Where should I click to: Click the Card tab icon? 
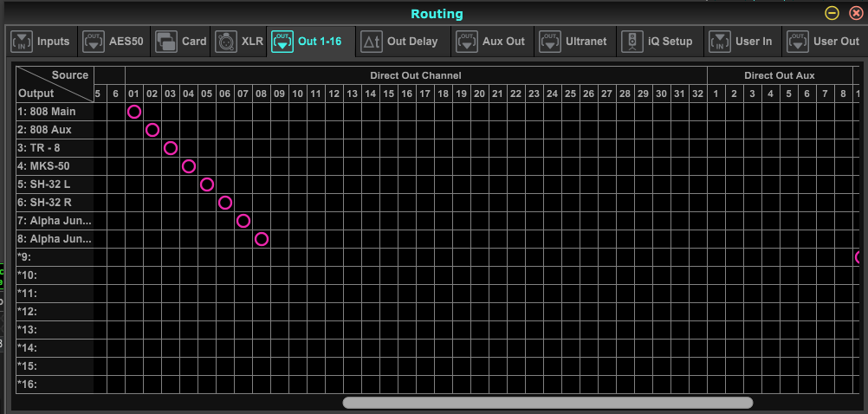click(x=166, y=42)
